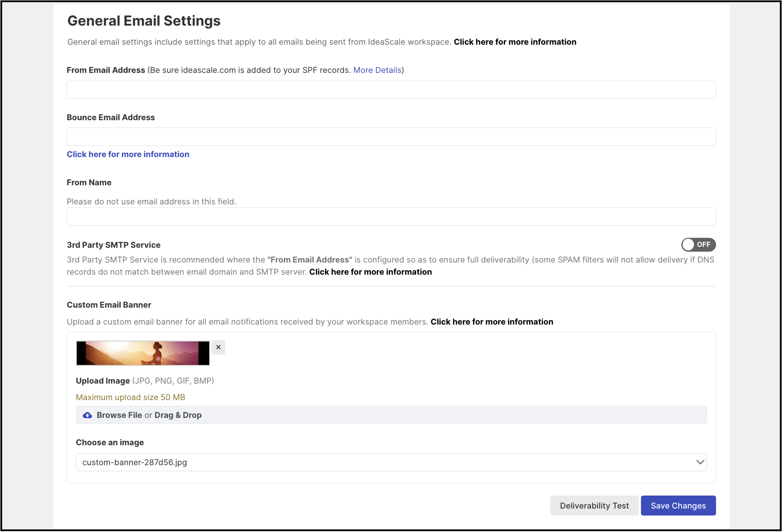
Task: Click the Browse File text
Action: click(119, 415)
